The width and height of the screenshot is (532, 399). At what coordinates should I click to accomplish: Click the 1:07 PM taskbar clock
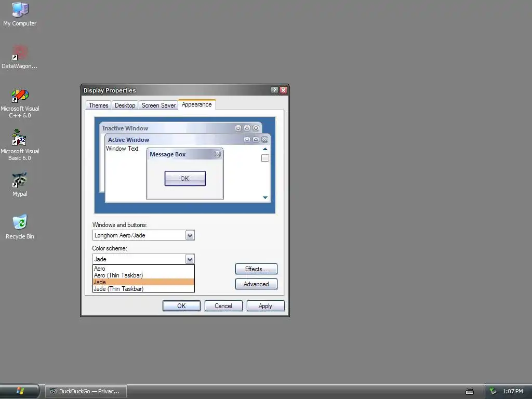(x=513, y=391)
